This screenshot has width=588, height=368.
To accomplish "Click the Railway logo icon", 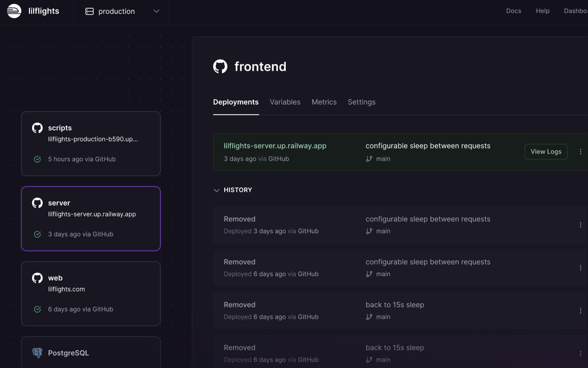I will coord(14,11).
